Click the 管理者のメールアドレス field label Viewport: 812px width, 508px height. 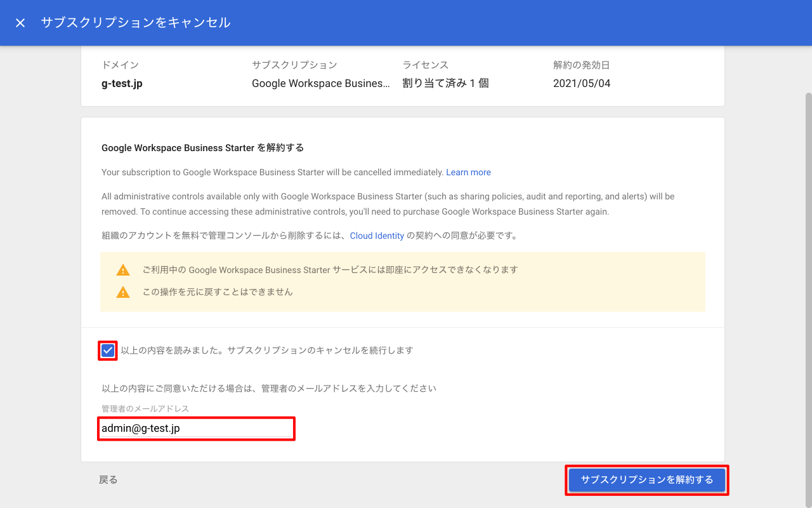145,408
